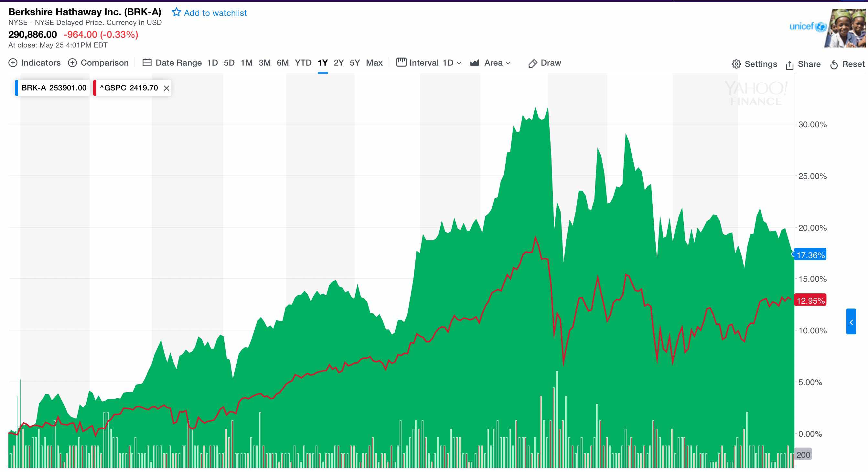Image resolution: width=868 pixels, height=472 pixels.
Task: Click the -964.00 (-0.33%) change value
Action: [101, 34]
